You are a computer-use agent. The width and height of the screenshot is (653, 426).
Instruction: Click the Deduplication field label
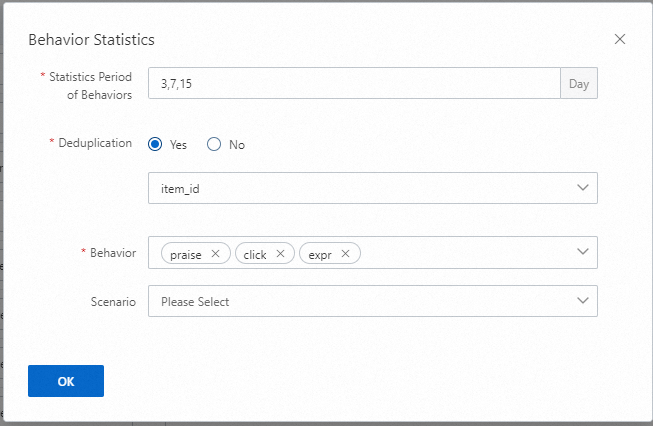pos(97,143)
